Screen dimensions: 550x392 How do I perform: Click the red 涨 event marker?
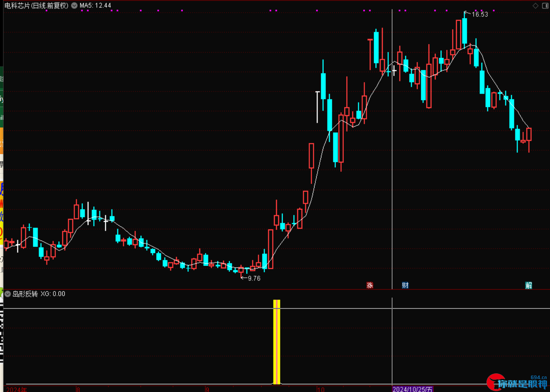coord(370,285)
